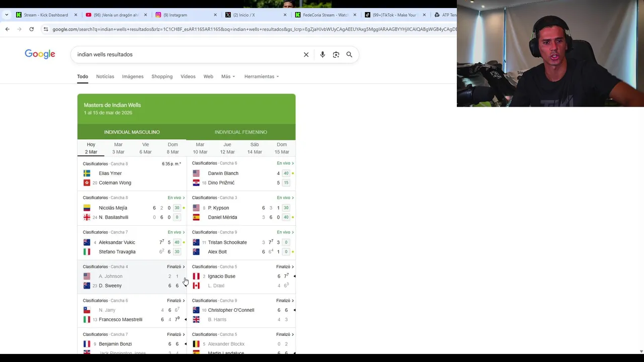644x362 pixels.
Task: Click the streamer webcam overlay
Action: [x=550, y=53]
